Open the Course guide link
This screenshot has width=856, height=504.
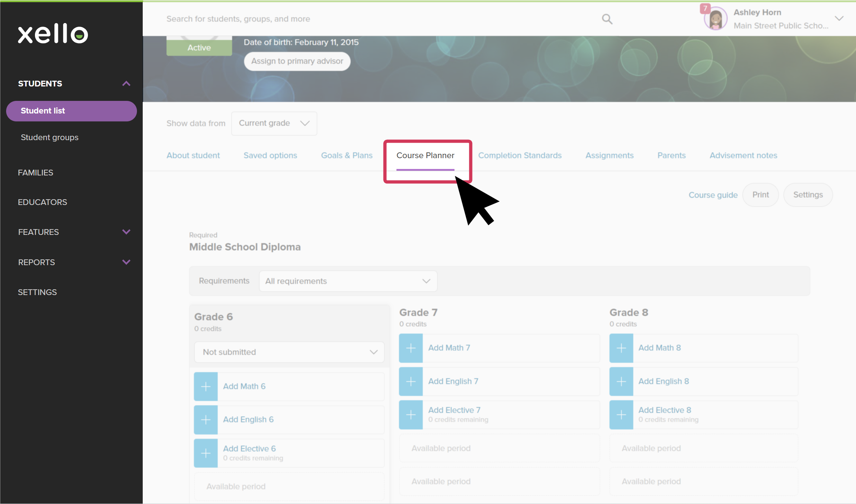point(713,195)
